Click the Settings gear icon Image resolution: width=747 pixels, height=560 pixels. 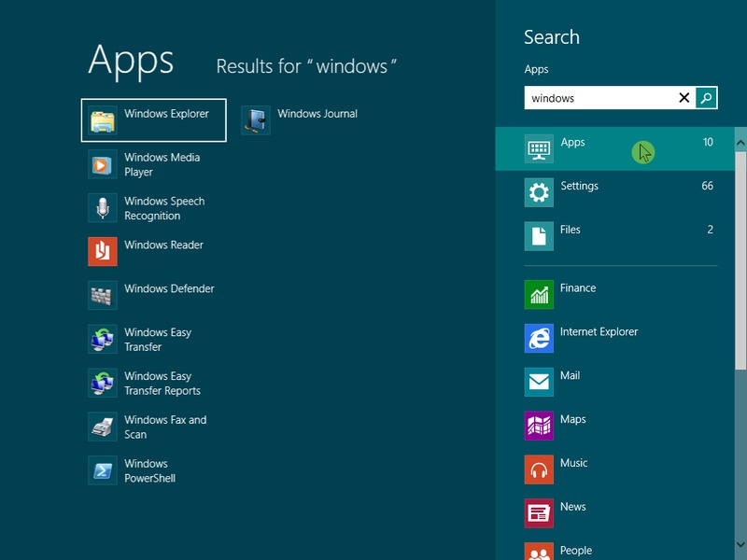[539, 192]
